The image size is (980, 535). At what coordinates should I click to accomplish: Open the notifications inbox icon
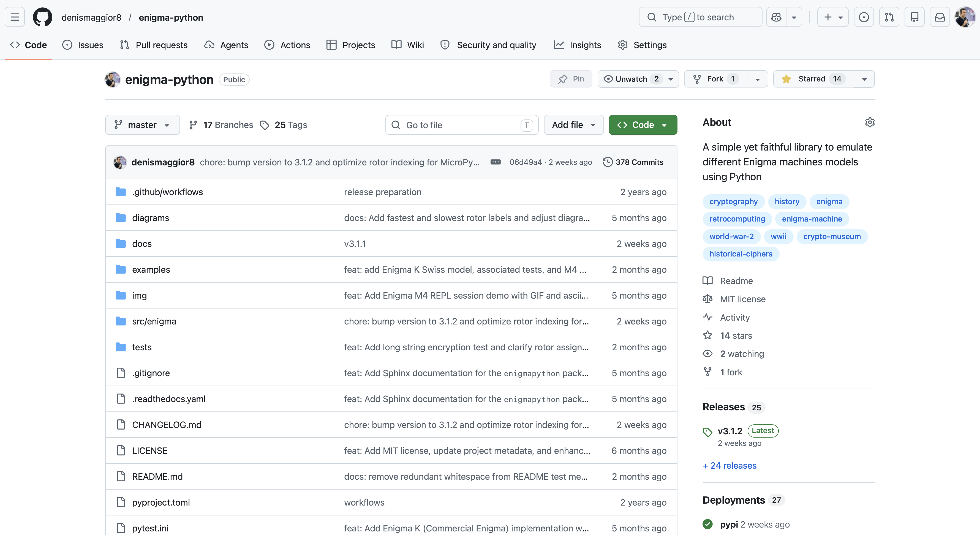coord(940,17)
